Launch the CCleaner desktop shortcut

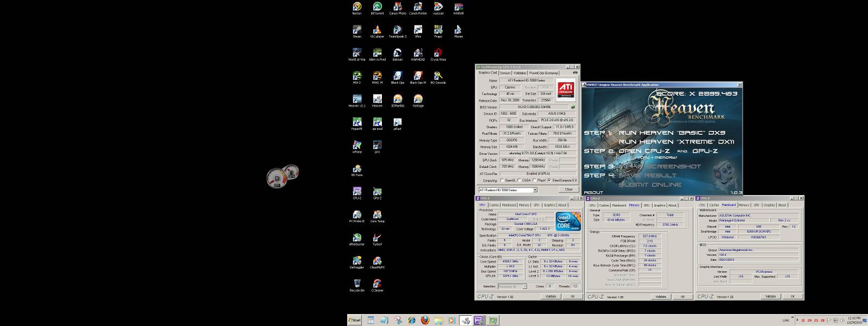coord(377,285)
